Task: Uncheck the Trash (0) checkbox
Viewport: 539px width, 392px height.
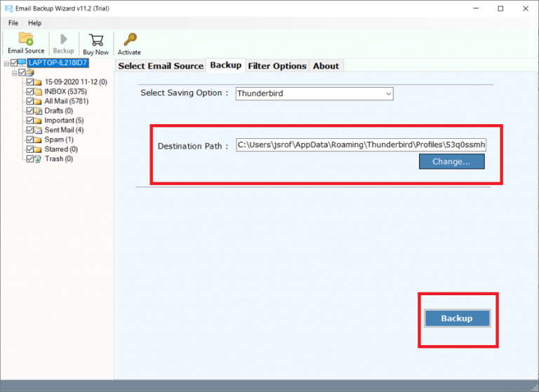Action: coord(30,158)
